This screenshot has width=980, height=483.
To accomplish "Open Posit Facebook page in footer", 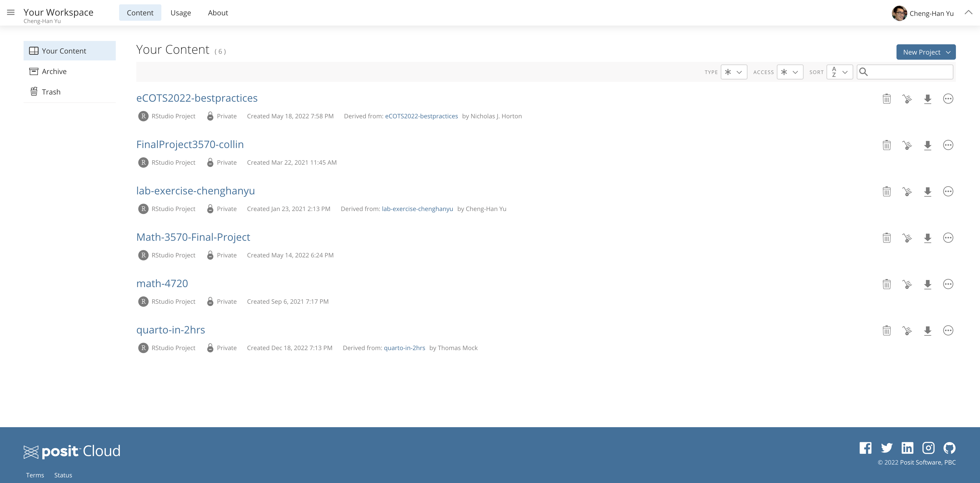I will tap(865, 448).
